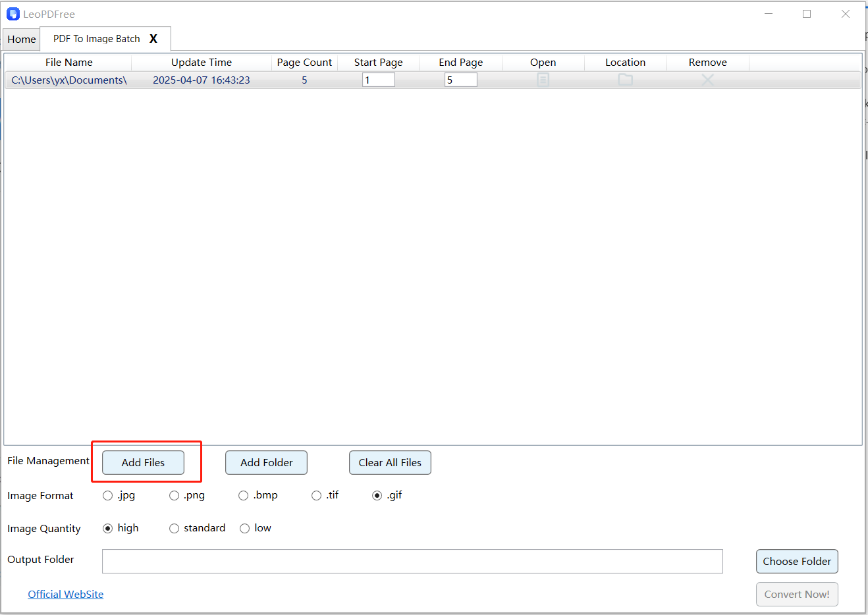Set image quality to standard
Screen dimensions: 868x615
[x=175, y=529]
